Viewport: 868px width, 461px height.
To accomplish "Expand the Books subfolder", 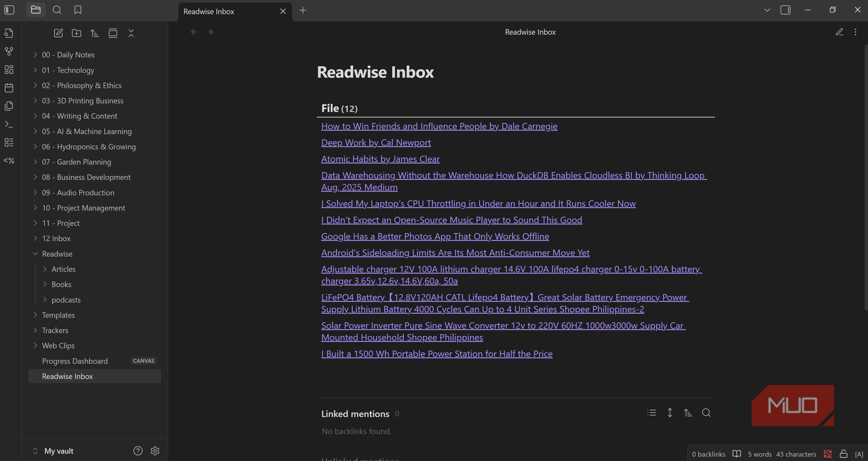I will pyautogui.click(x=61, y=284).
